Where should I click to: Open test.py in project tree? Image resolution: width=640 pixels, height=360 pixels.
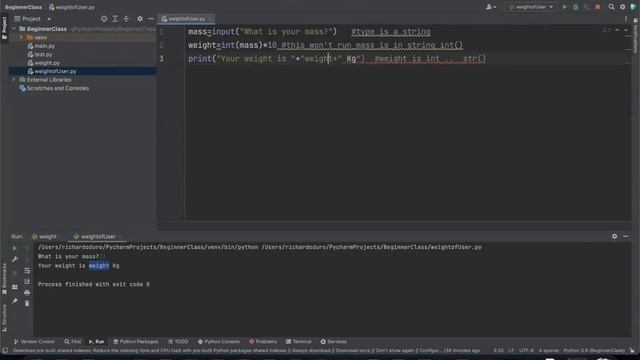coord(43,54)
